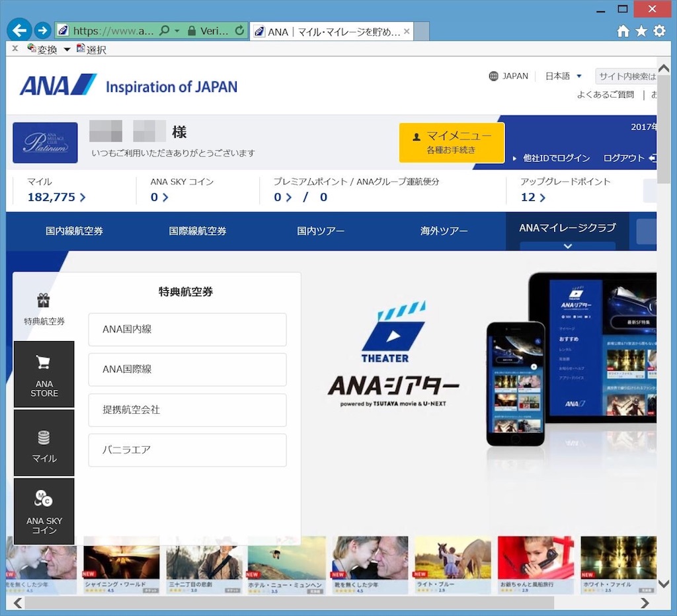The image size is (677, 616).
Task: Go back with the browser back arrow
Action: point(19,30)
